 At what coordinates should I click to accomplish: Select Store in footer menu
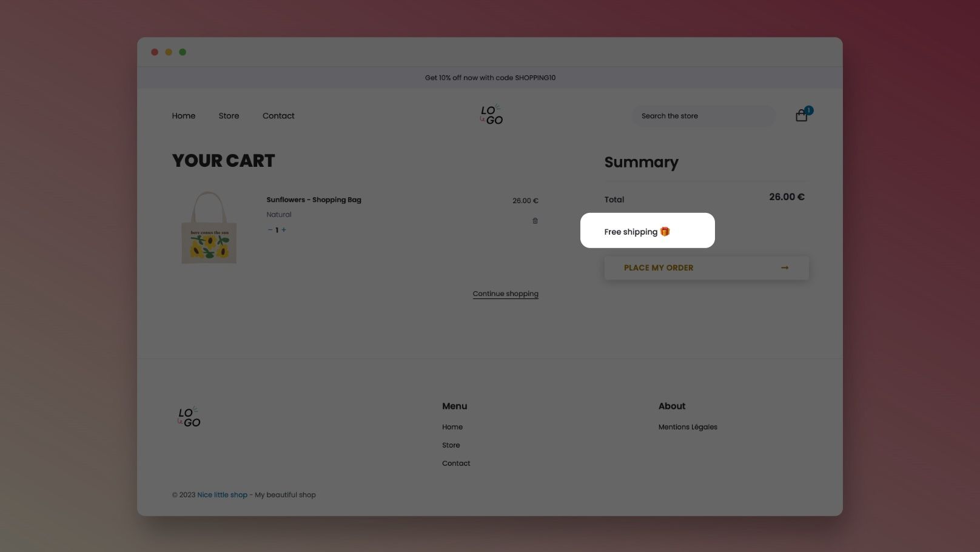451,445
